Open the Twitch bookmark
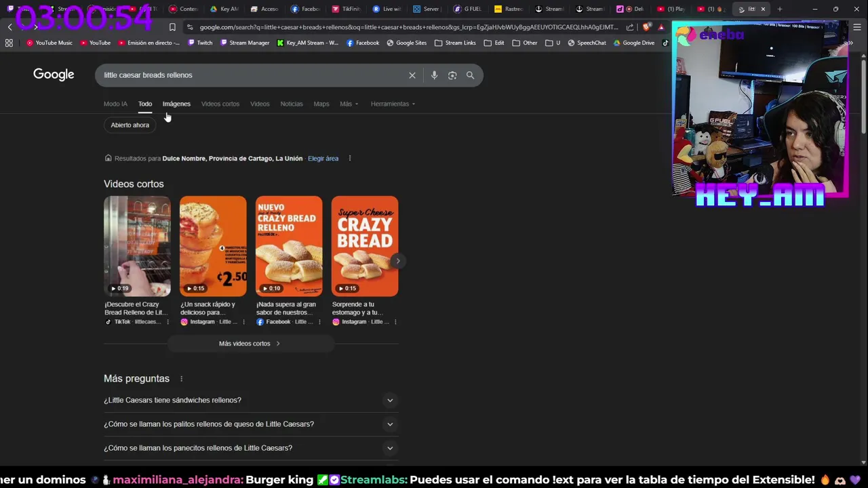Screen dimensions: 868x488 tap(200, 43)
